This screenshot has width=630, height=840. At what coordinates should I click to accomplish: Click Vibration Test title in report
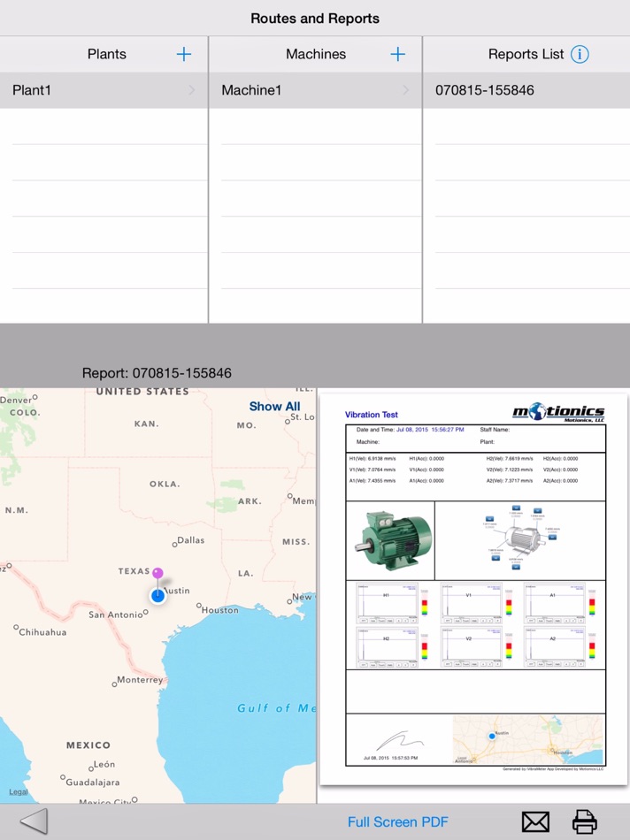[371, 415]
